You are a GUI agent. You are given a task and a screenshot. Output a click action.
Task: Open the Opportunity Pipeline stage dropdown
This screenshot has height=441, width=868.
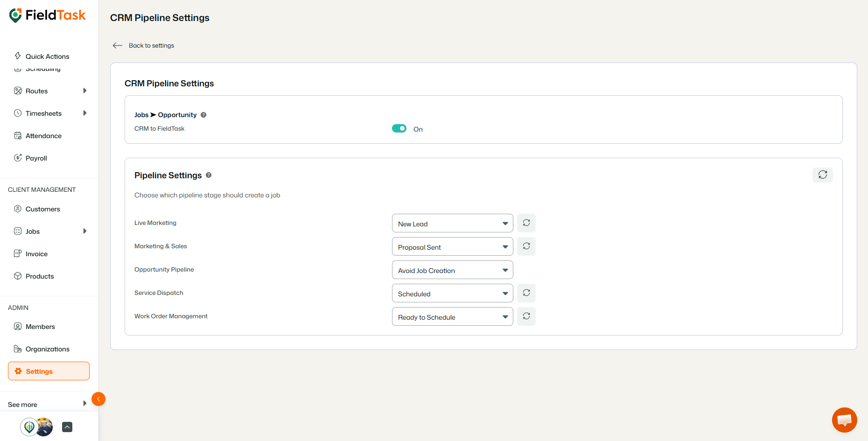point(453,270)
